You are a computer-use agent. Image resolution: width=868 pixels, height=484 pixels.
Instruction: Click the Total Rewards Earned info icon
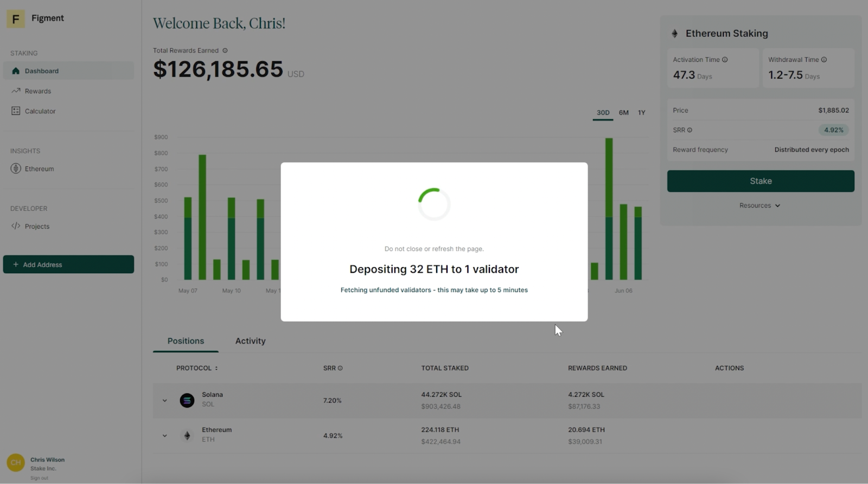225,50
